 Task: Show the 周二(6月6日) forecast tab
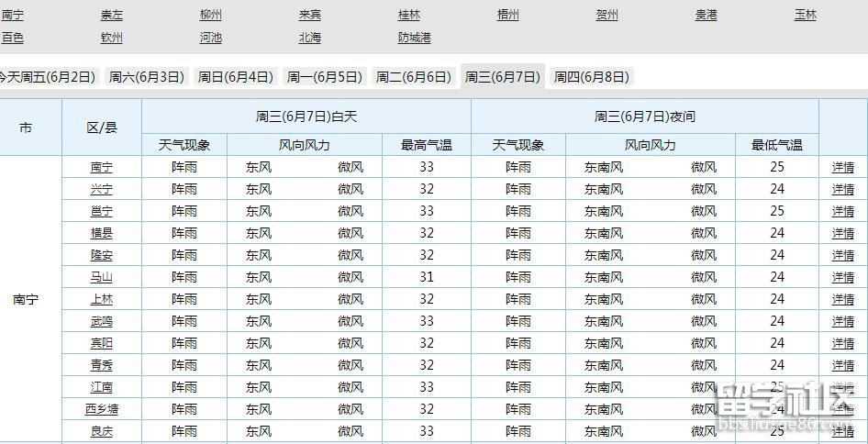(414, 77)
